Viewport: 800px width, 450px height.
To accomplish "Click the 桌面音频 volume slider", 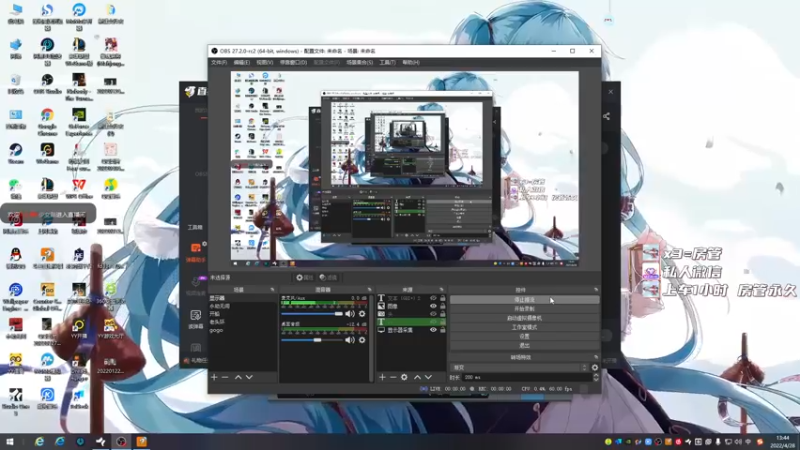I will coord(312,340).
